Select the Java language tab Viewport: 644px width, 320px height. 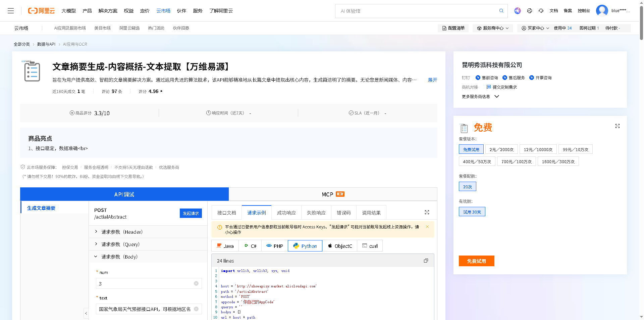click(x=225, y=246)
